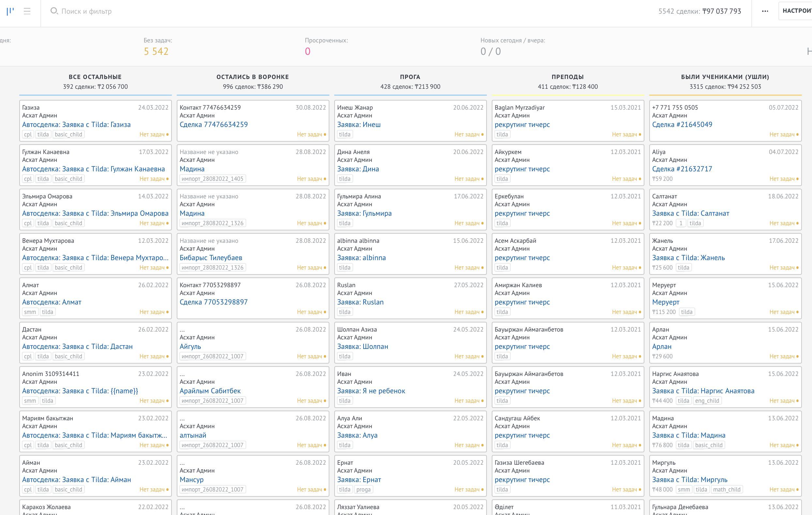Screen dimensions: 812x515
Task: Switch to list view icon
Action: coord(27,11)
